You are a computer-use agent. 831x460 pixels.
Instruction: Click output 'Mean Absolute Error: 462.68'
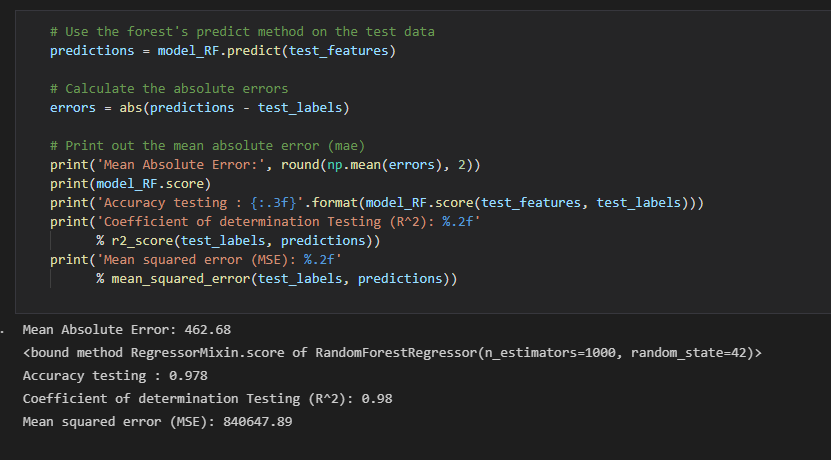[x=127, y=330]
